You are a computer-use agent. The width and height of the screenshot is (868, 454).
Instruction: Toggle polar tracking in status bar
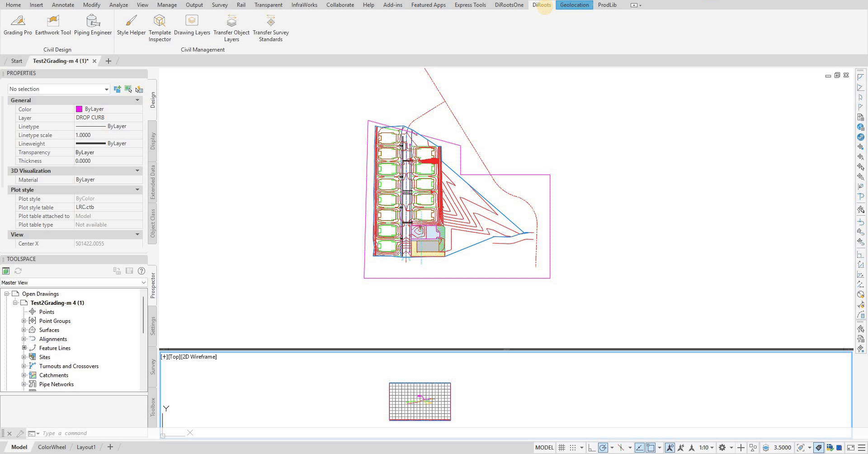[603, 448]
